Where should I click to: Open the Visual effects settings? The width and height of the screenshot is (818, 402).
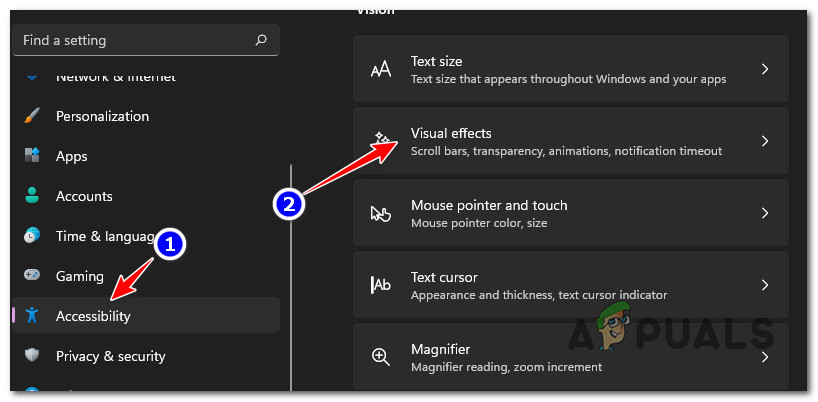(x=571, y=141)
